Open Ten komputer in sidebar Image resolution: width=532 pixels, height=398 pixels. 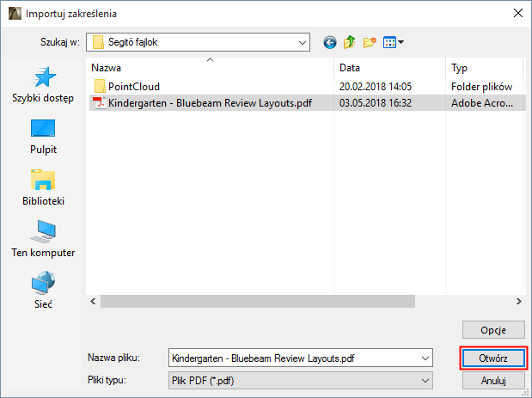(x=43, y=239)
